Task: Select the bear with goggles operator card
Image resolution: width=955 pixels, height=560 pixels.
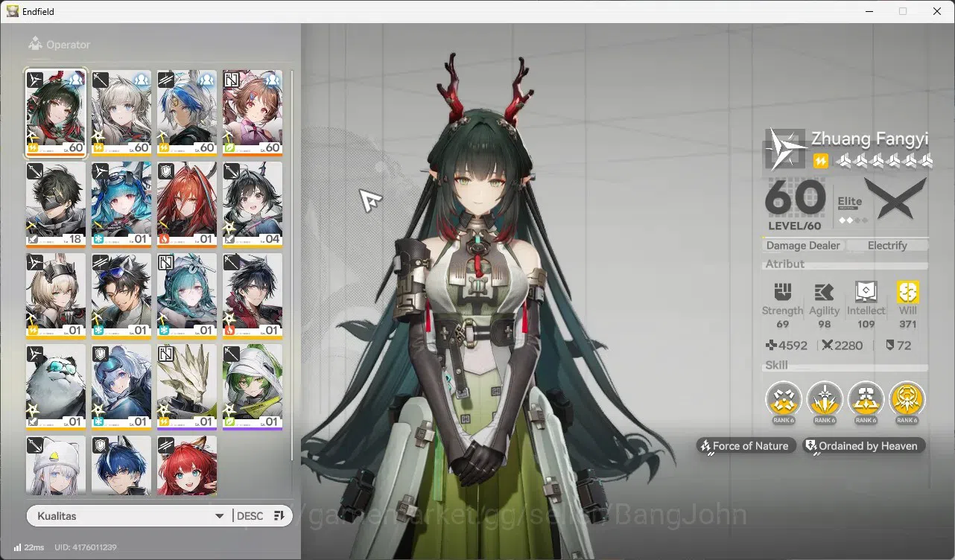Action: tap(56, 387)
